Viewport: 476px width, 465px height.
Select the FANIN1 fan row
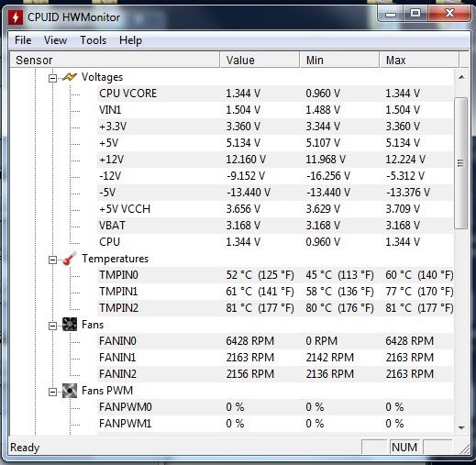[x=275, y=358]
